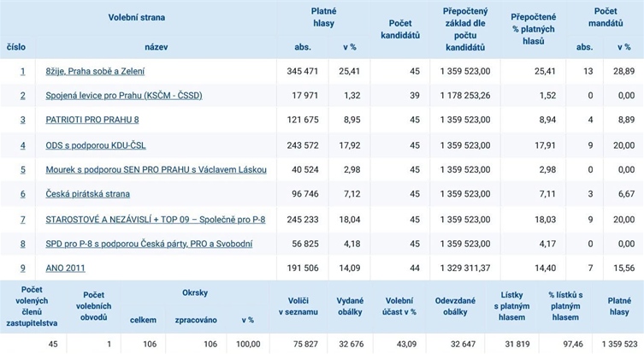Open the Česká pirátská strana link
The image size is (644, 354).
point(87,194)
